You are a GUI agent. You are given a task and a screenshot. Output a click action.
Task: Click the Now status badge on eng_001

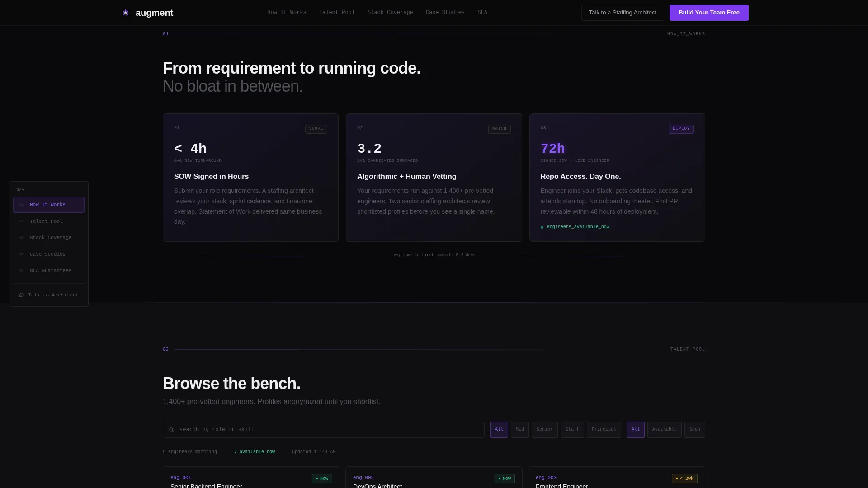click(x=322, y=479)
